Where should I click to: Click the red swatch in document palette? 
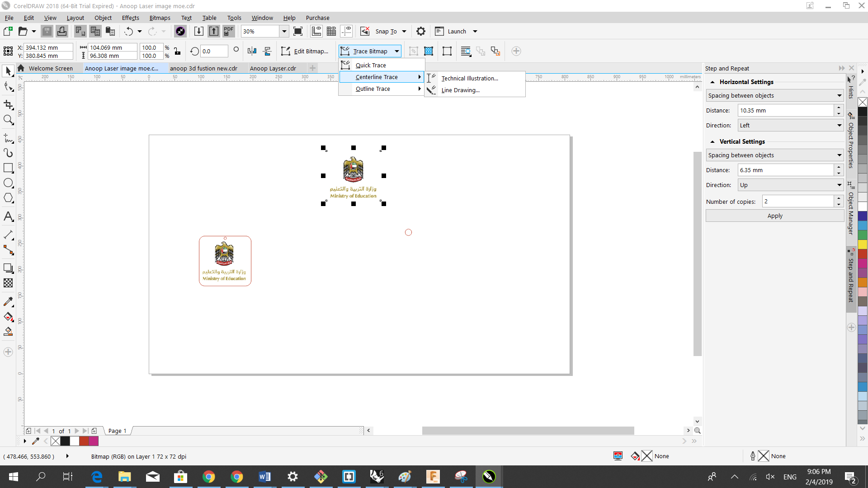click(x=84, y=441)
